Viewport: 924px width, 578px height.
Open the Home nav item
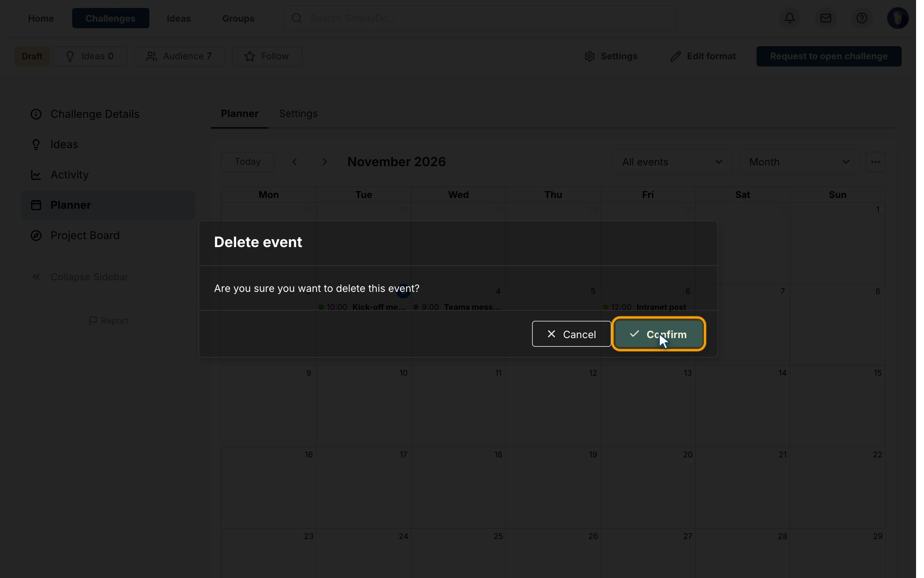click(x=41, y=18)
